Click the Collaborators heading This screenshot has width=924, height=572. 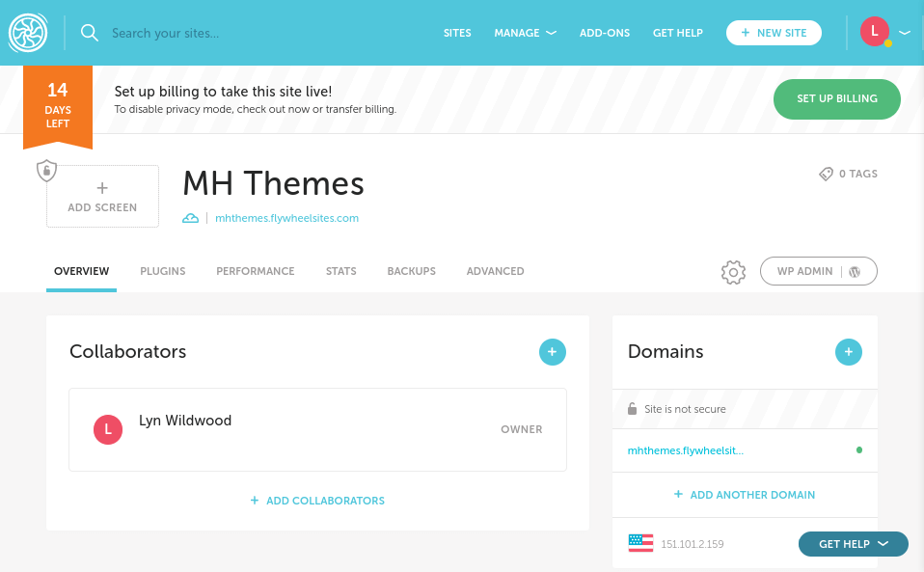(128, 352)
